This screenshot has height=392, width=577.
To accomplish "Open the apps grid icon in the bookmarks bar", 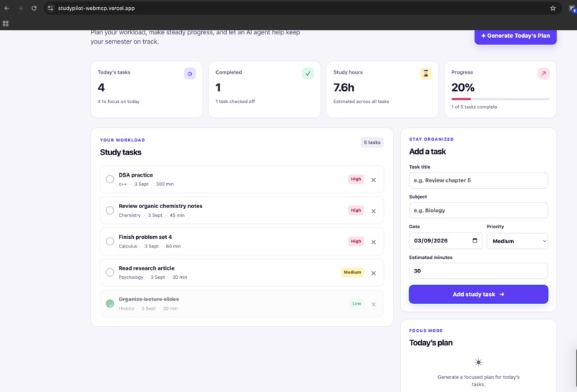I will coord(6,23).
